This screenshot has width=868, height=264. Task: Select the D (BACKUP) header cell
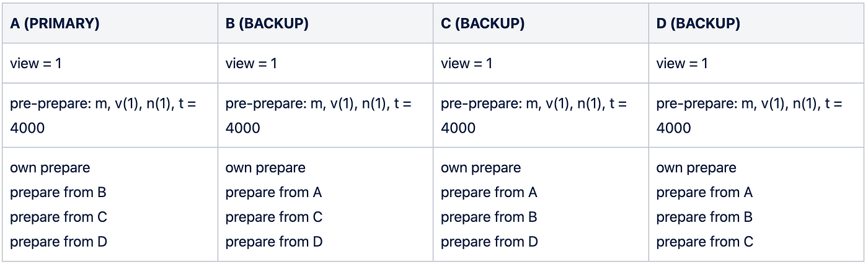coord(698,24)
